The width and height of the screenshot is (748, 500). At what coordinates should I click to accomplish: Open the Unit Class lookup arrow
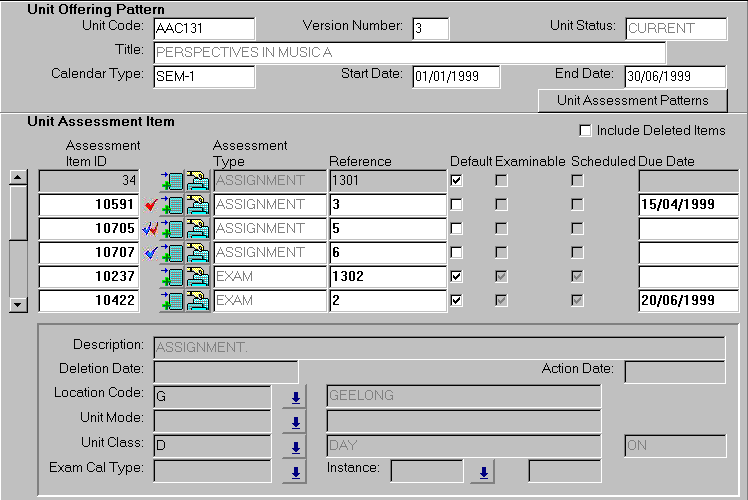point(295,446)
